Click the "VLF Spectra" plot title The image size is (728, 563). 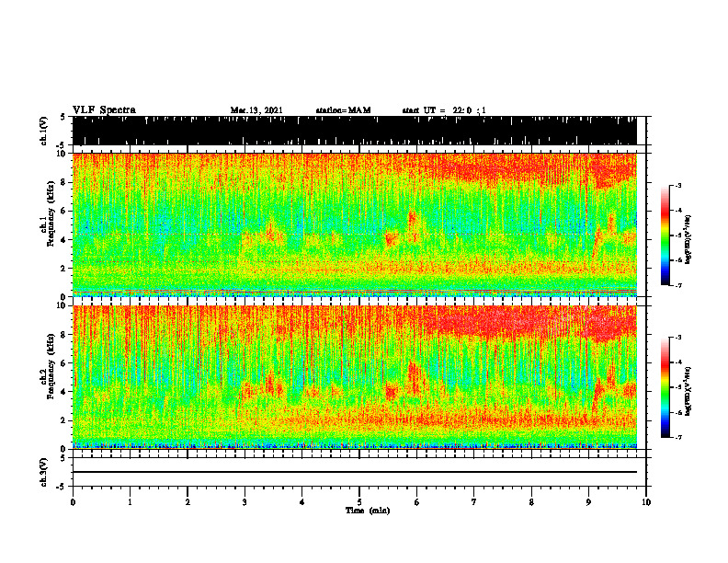click(104, 110)
